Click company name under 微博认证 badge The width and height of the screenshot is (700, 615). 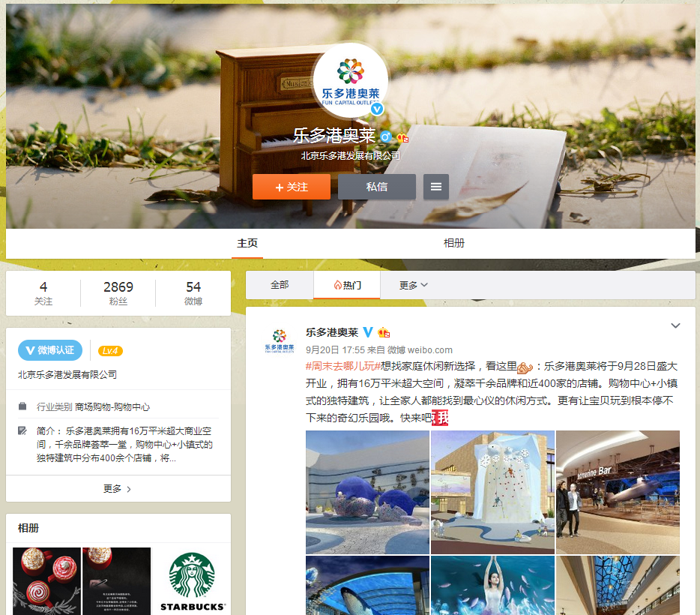(67, 375)
